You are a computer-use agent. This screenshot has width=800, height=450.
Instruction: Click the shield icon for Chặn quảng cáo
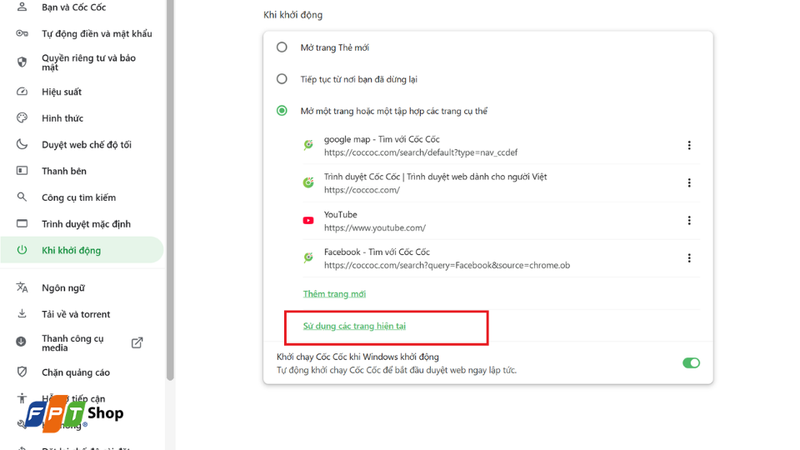[x=22, y=372]
